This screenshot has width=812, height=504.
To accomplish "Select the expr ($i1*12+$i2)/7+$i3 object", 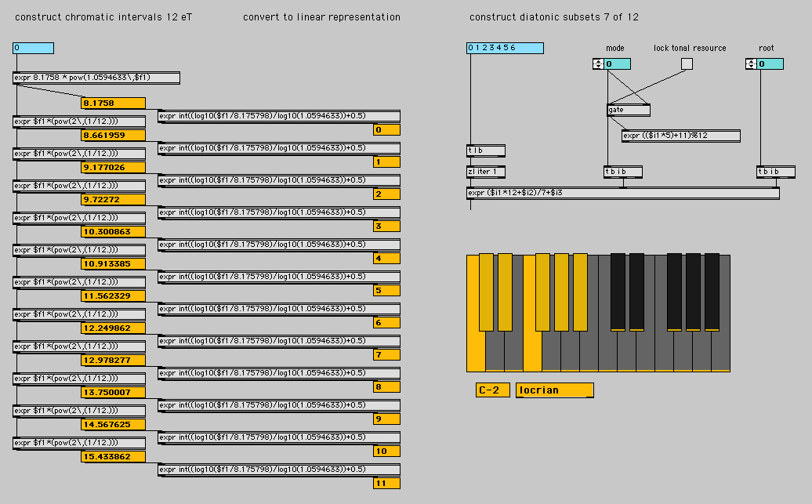I will click(623, 193).
